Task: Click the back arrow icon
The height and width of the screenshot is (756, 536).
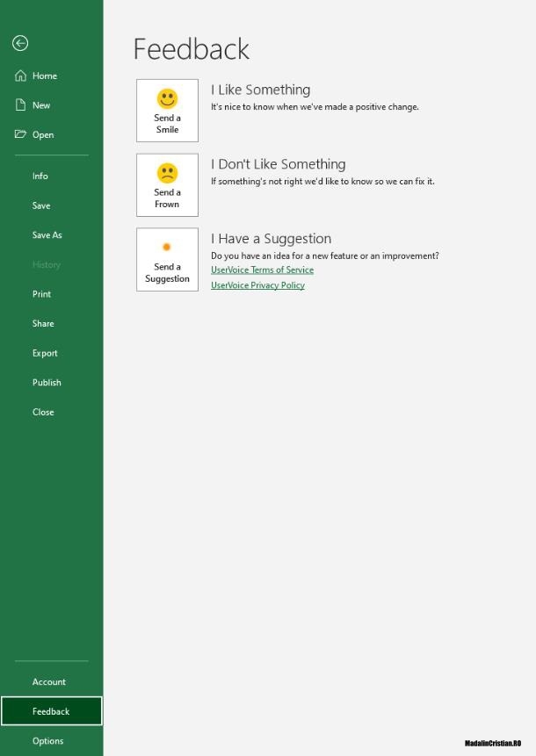Action: 20,43
